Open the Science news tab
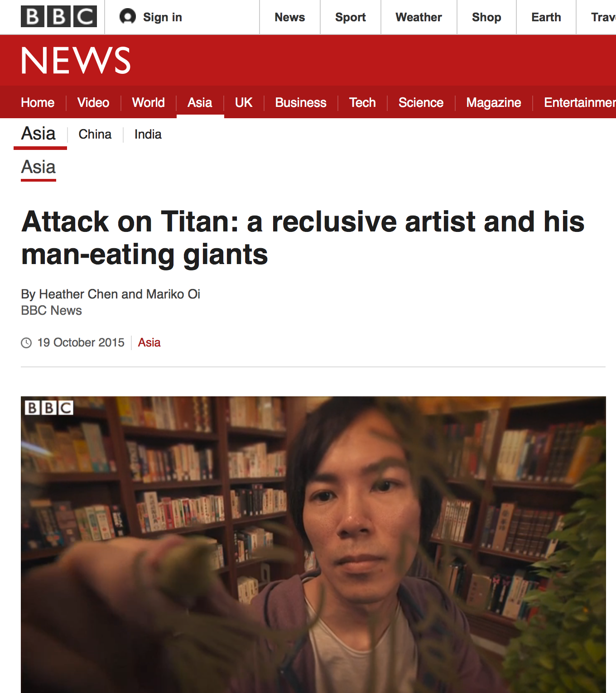The image size is (616, 693). 421,102
